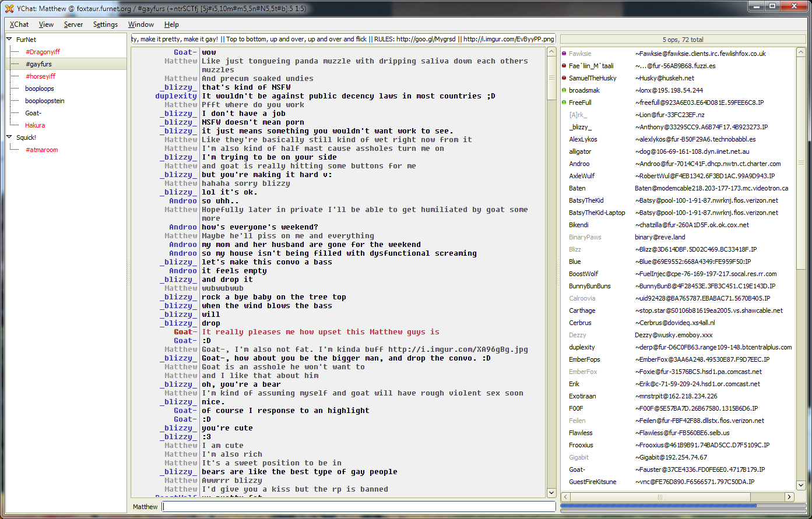The width and height of the screenshot is (812, 519).
Task: Select the #Dragonyiff channel
Action: 43,52
